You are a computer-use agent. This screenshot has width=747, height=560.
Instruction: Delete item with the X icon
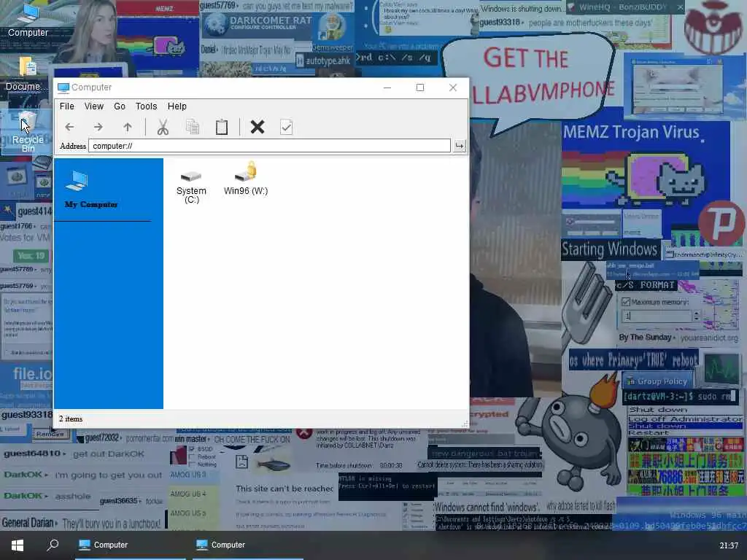point(258,127)
